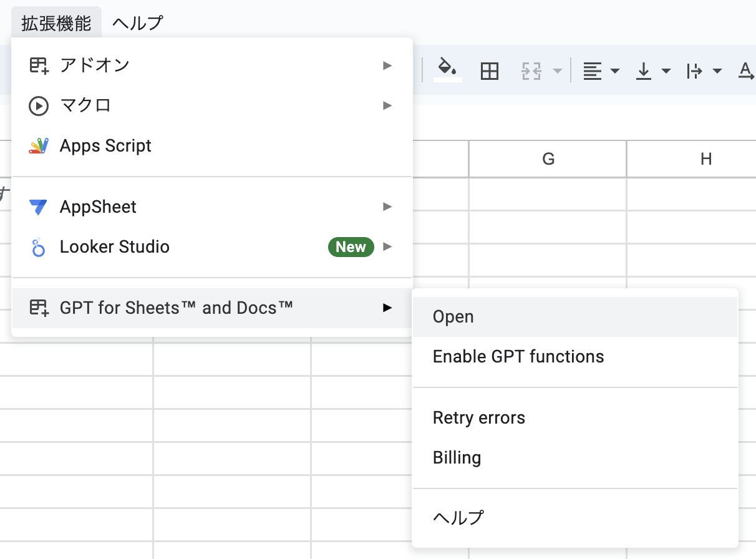Open the text wrapping dropdown arrow
This screenshot has width=756, height=559.
pyautogui.click(x=719, y=70)
